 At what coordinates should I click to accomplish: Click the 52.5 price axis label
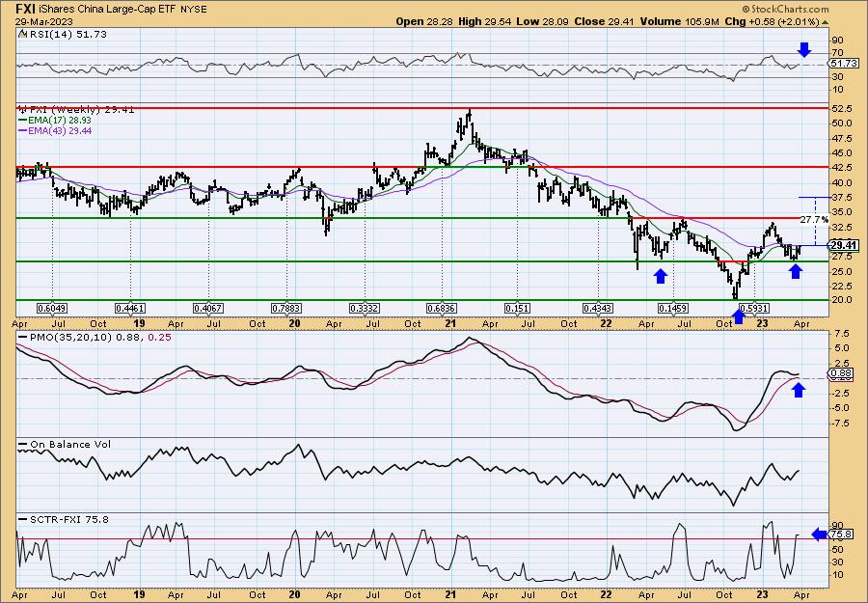click(841, 110)
